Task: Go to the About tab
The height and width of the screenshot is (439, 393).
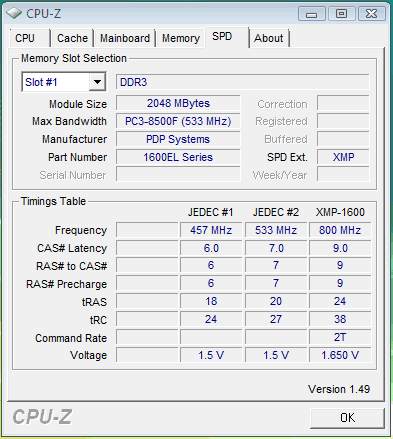Action: coord(269,38)
